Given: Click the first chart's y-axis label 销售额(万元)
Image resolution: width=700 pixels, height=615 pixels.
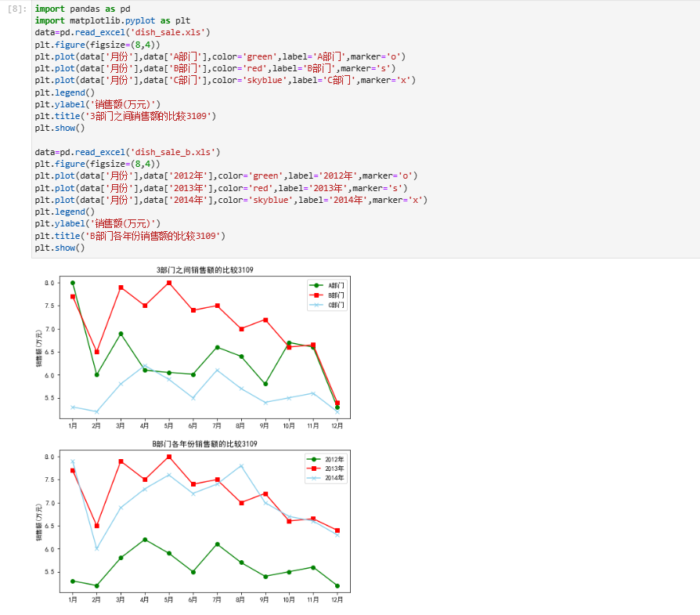Looking at the screenshot, I should tap(39, 349).
